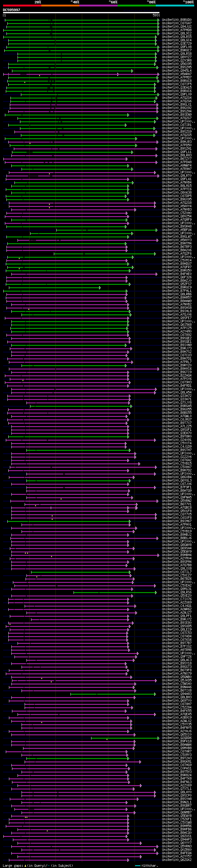Click green alignment bar for UniRef100_Q2QDD6
Viewport: 197px width, 868px height.
click(125, 738)
